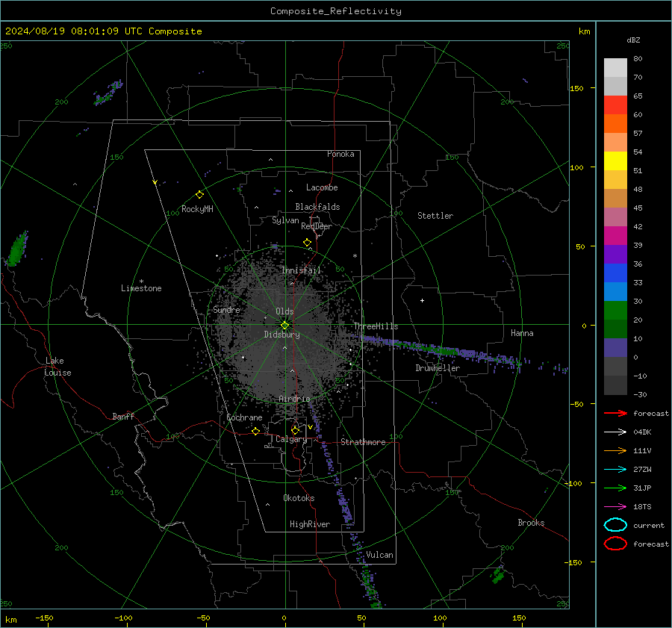
Task: Click the asterisk marker above Limestone
Action: coord(141,282)
